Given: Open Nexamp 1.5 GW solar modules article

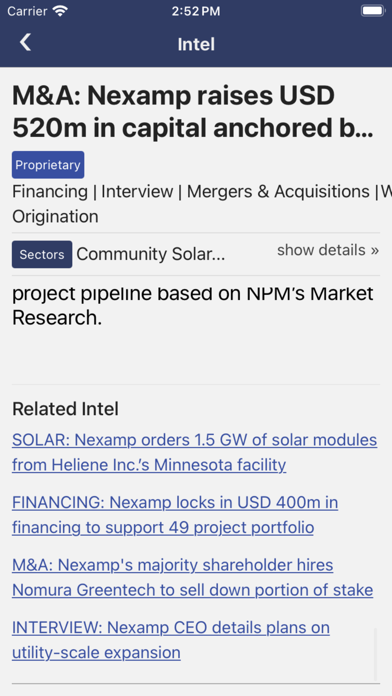Looking at the screenshot, I should 194,452.
